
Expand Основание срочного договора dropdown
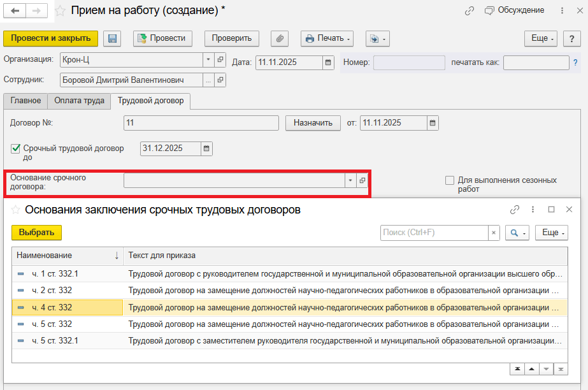click(350, 181)
